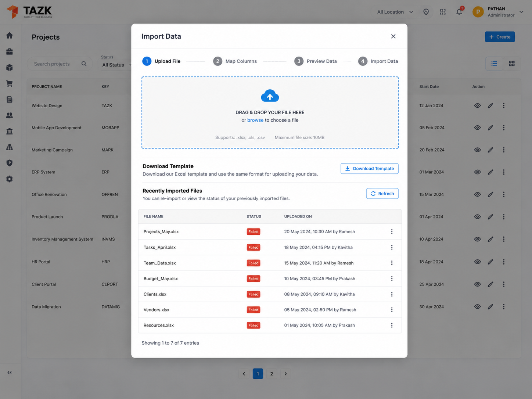The image size is (532, 399).
Task: Open options menu for Vendors.xlsx
Action: (x=392, y=310)
